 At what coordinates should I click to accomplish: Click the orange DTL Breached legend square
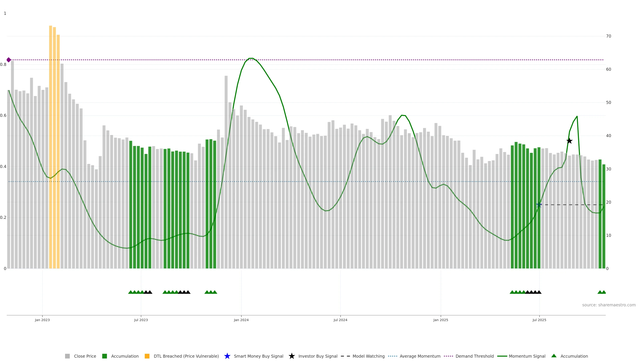[147, 356]
